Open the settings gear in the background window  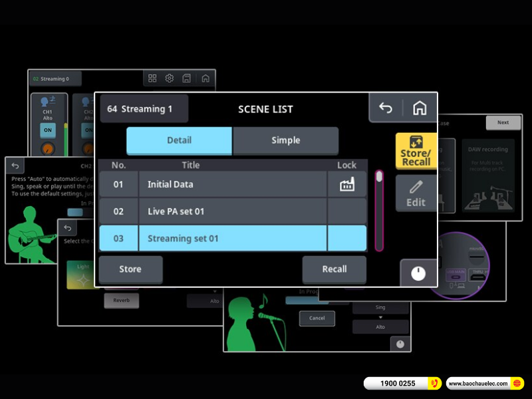click(x=170, y=78)
